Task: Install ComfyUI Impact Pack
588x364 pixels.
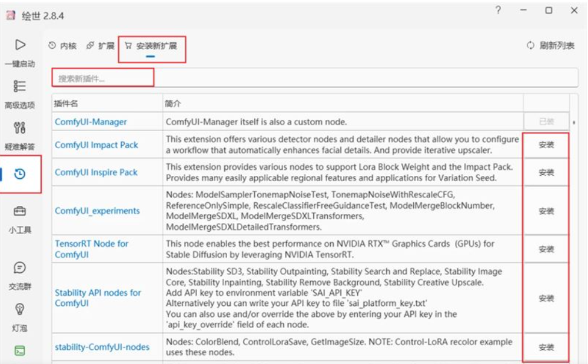Action: tap(546, 145)
